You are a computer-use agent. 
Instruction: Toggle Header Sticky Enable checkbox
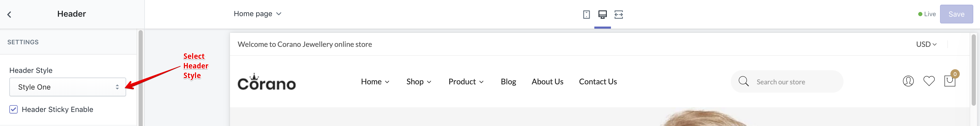(x=14, y=110)
